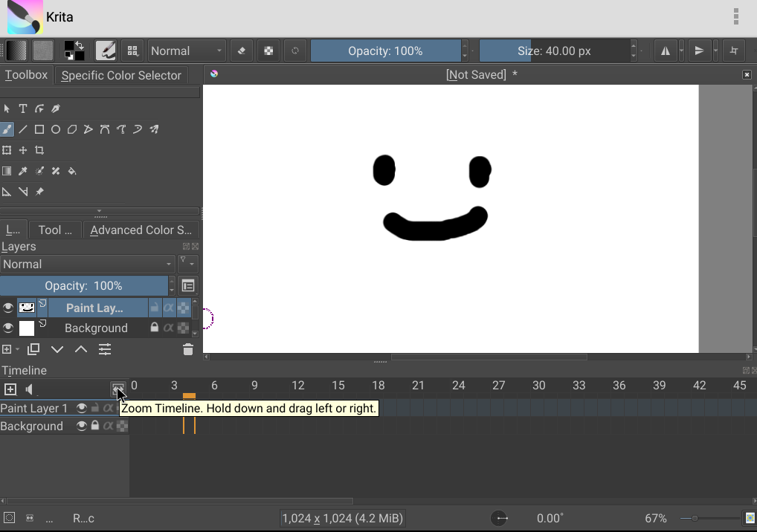Click the Duplicate layer button
This screenshot has height=532, width=757.
33,349
